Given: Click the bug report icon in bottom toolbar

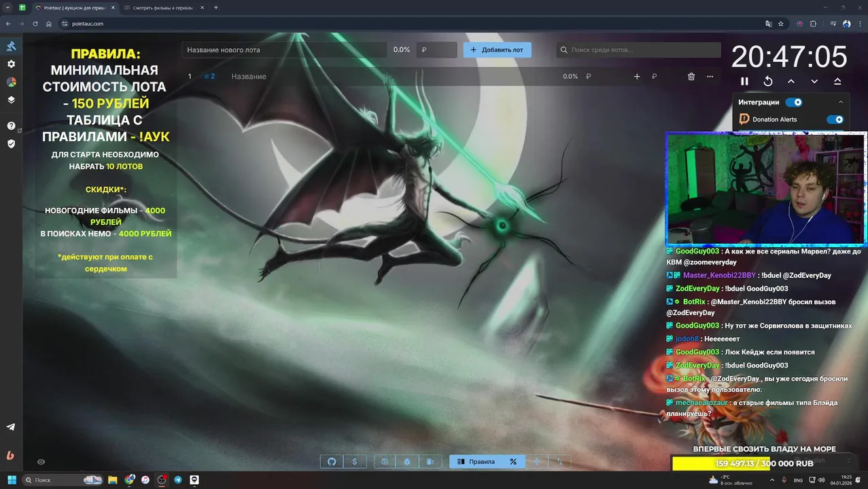Looking at the screenshot, I should click(x=407, y=462).
